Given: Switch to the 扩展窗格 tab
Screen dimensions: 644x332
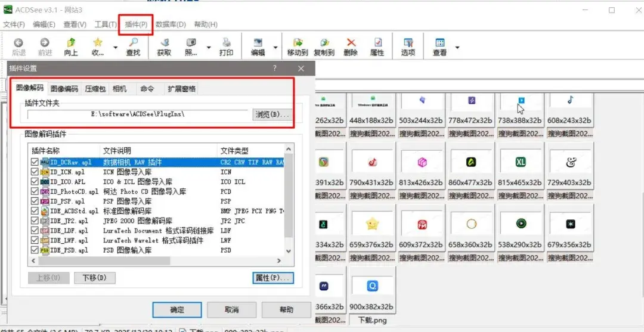Looking at the screenshot, I should [181, 89].
